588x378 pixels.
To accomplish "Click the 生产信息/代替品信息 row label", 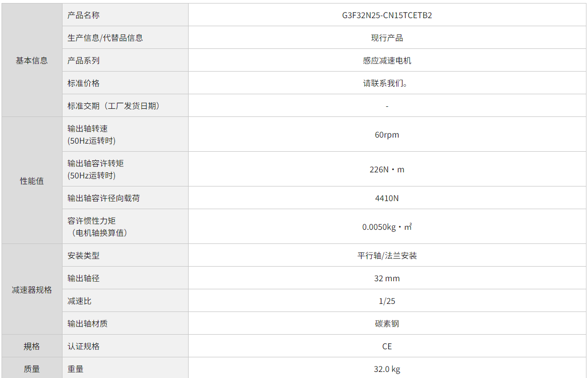I will (x=105, y=38).
